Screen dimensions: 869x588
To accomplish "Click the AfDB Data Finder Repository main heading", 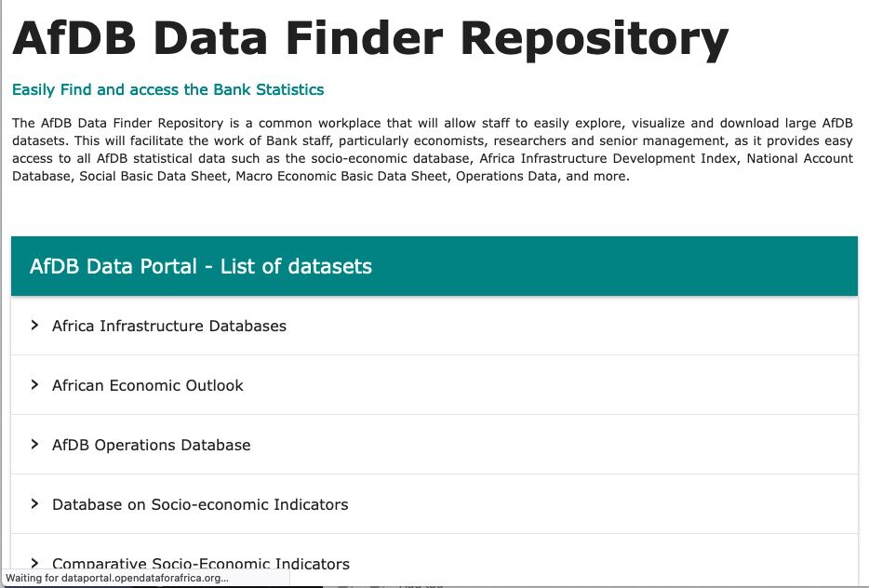I will [x=370, y=38].
